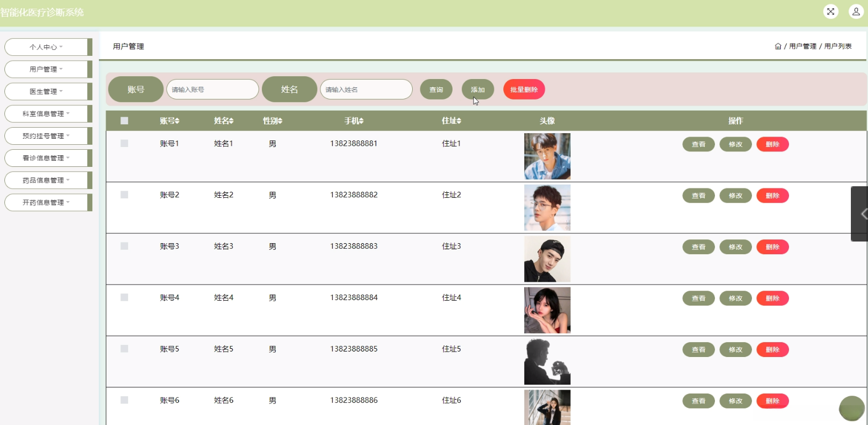Click the 查询 search button

pyautogui.click(x=436, y=90)
